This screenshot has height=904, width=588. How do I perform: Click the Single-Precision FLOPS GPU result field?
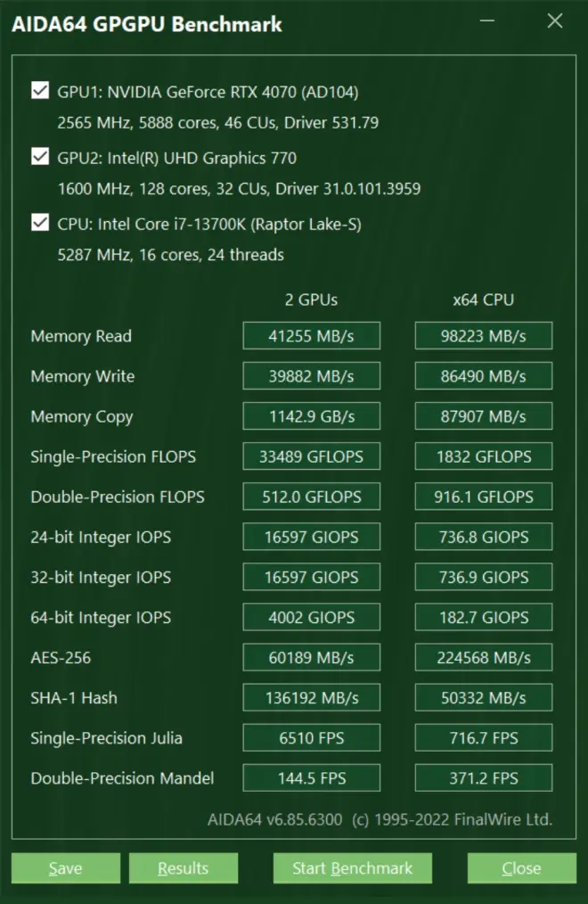point(311,456)
